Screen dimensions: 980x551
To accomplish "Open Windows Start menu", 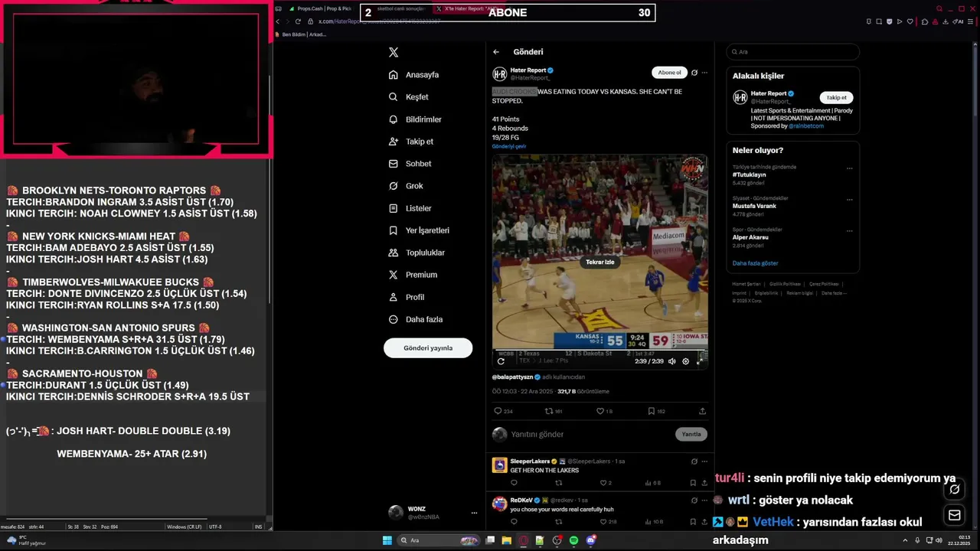I will coord(387,540).
